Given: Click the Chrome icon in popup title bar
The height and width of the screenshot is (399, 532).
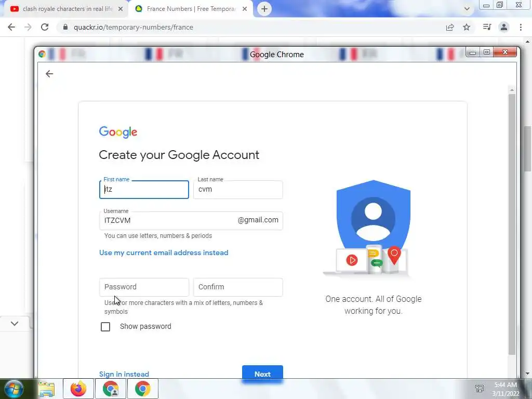Looking at the screenshot, I should click(x=42, y=54).
